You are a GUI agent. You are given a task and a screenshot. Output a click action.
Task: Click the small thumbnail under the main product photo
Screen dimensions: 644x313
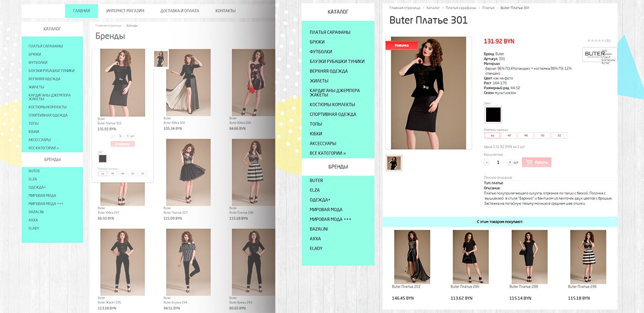click(x=394, y=163)
